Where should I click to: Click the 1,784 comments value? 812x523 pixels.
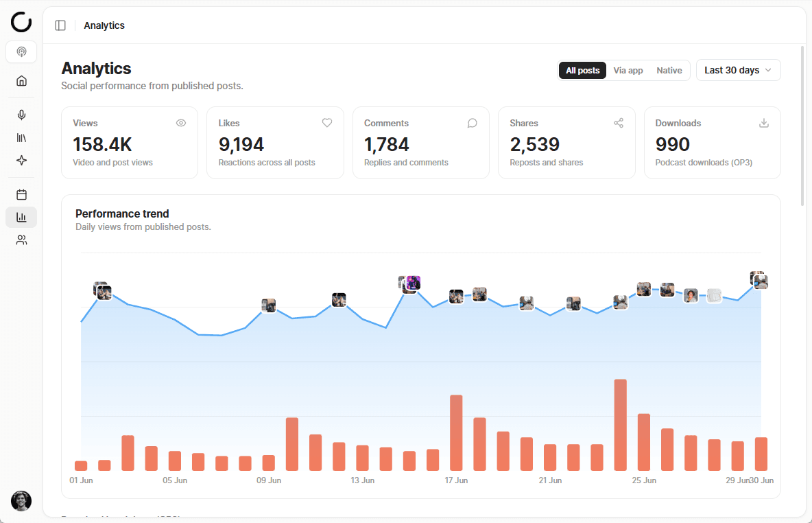coord(386,145)
